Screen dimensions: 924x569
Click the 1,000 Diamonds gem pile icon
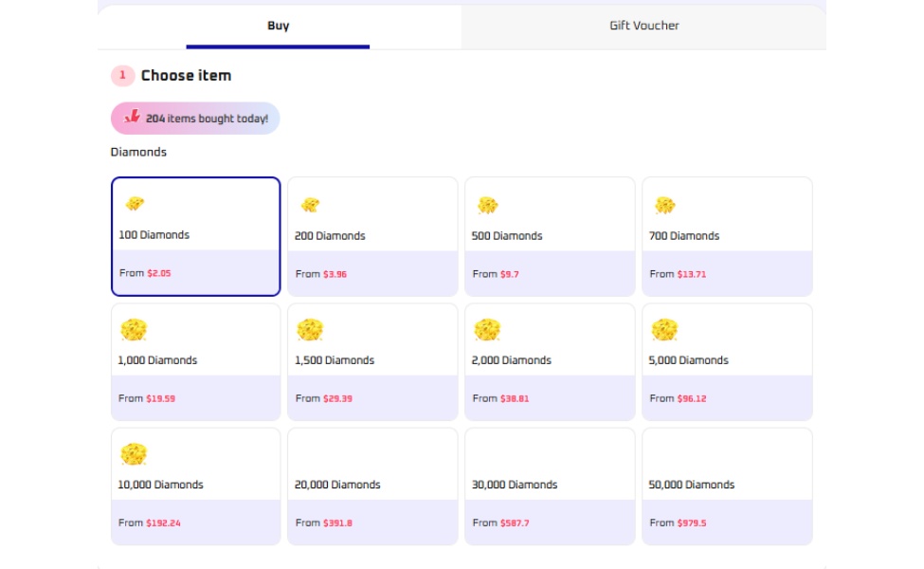click(134, 330)
